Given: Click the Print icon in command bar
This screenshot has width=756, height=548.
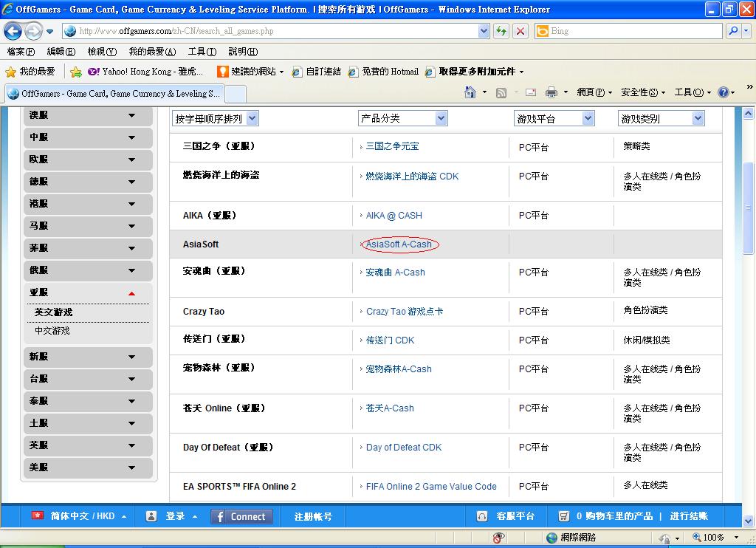Looking at the screenshot, I should point(551,92).
